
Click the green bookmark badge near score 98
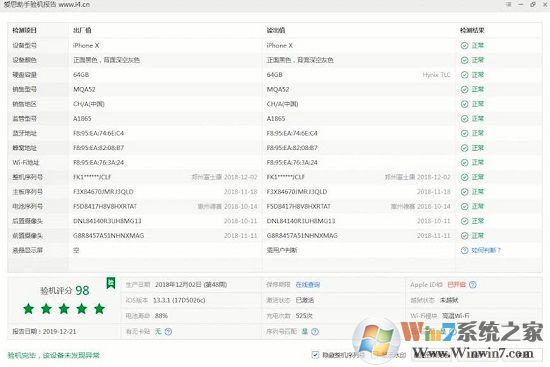[111, 283]
